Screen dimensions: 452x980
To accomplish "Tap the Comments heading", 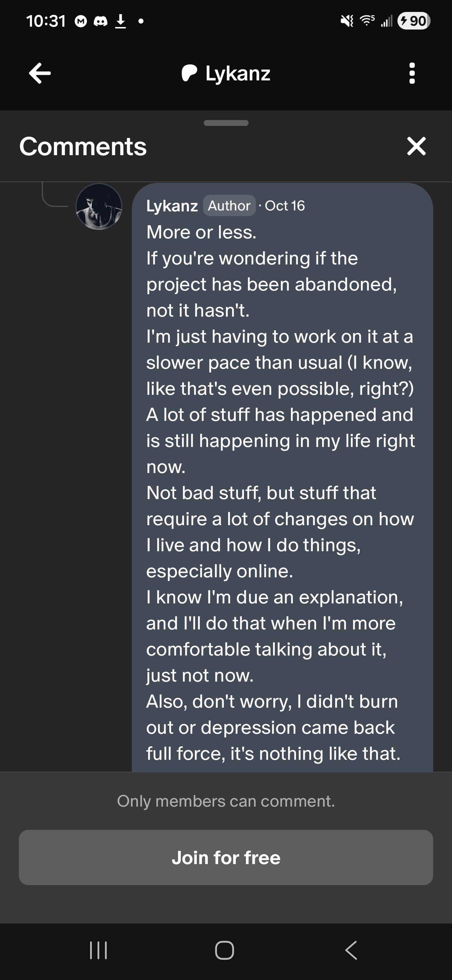I will (x=83, y=146).
